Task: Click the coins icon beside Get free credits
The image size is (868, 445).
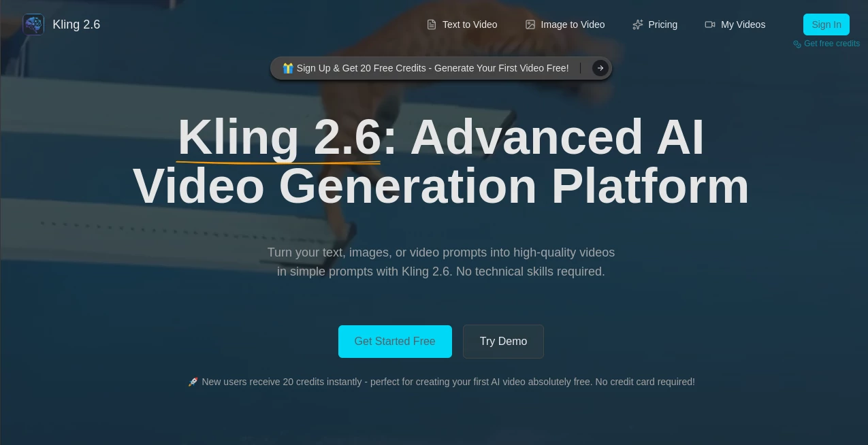Action: click(797, 44)
